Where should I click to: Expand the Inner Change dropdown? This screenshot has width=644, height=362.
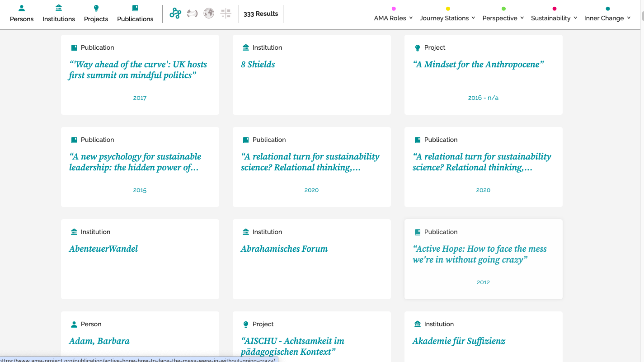click(x=607, y=18)
